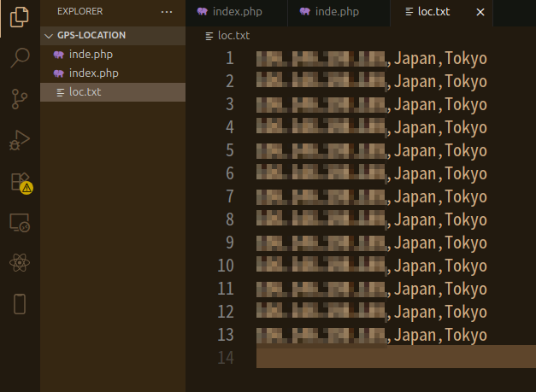Close the loc.txt editor tab
The image size is (536, 392).
point(480,13)
